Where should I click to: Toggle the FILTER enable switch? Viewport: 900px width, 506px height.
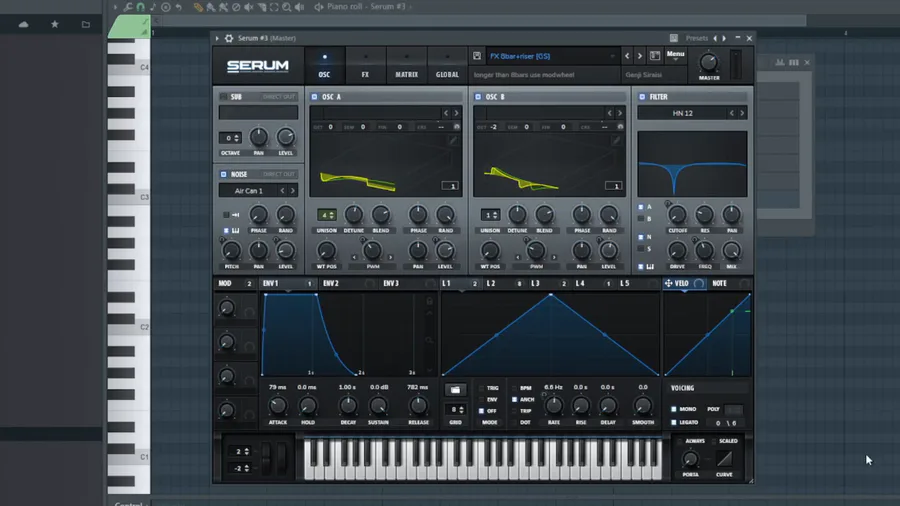[642, 97]
